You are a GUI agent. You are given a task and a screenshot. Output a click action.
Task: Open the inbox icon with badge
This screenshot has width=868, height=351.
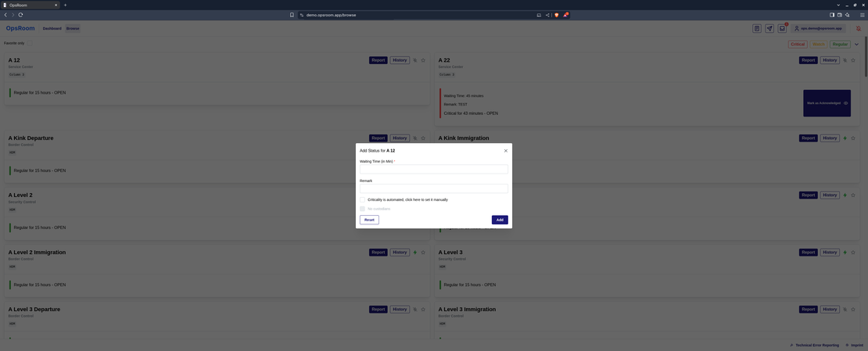[782, 28]
